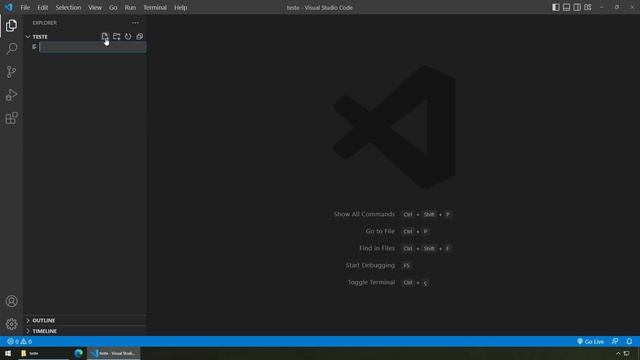The image size is (640, 360).
Task: Toggle the bottom panel layout icon
Action: 566,7
